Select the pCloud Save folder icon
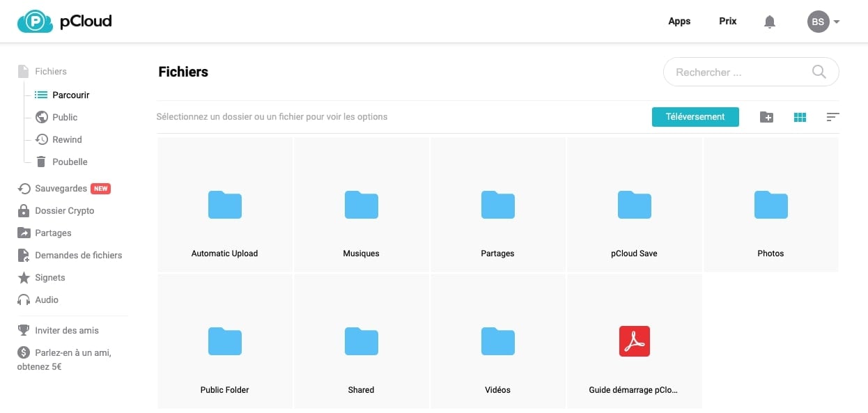The width and height of the screenshot is (868, 413). pyautogui.click(x=635, y=205)
